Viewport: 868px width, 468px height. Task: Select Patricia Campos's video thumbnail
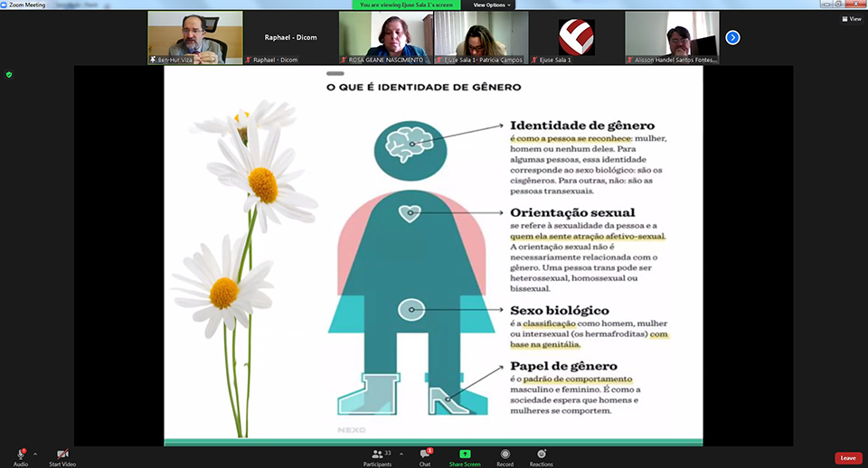[x=481, y=37]
